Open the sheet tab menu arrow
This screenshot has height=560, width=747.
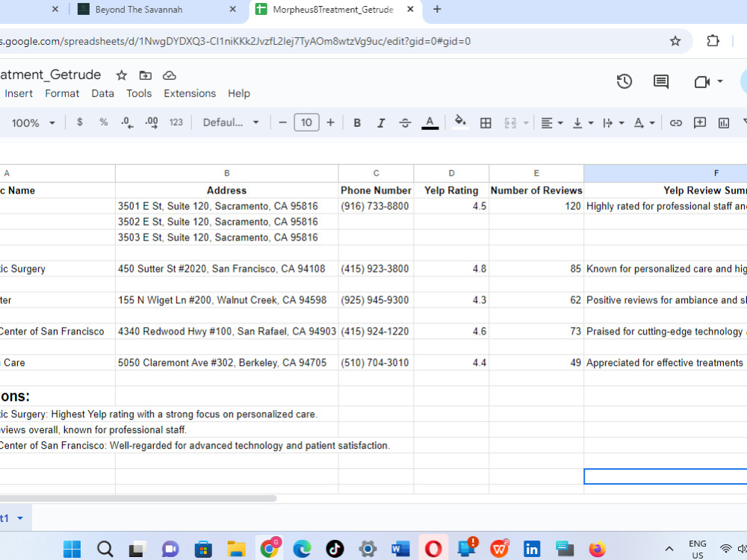[20, 518]
